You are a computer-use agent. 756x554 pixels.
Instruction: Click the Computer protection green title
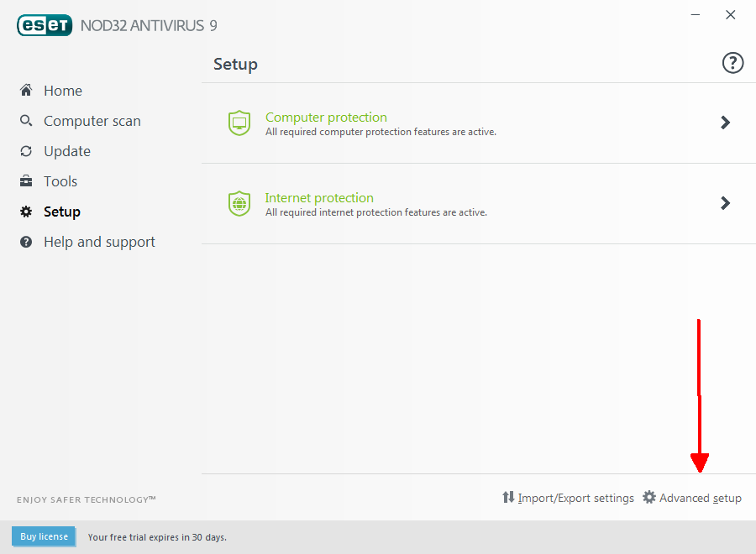tap(326, 117)
